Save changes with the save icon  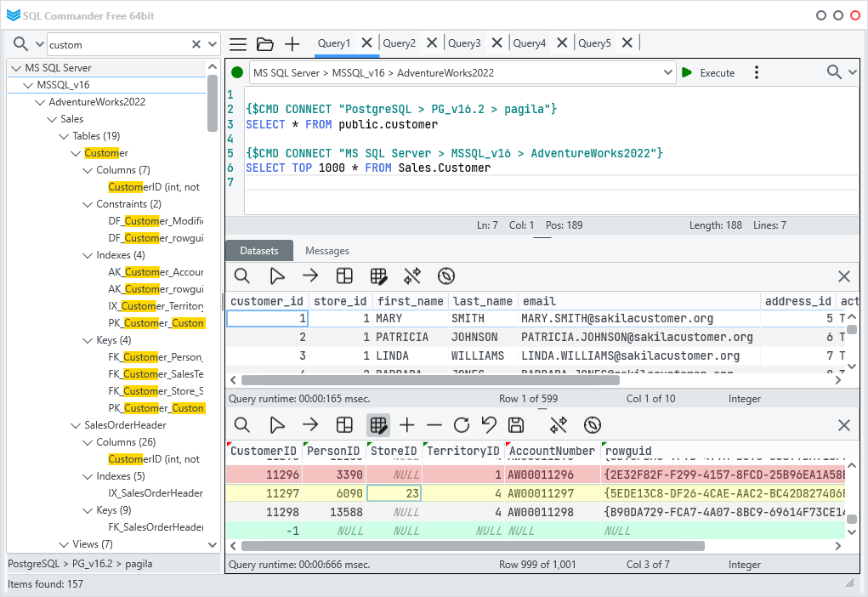click(x=516, y=424)
